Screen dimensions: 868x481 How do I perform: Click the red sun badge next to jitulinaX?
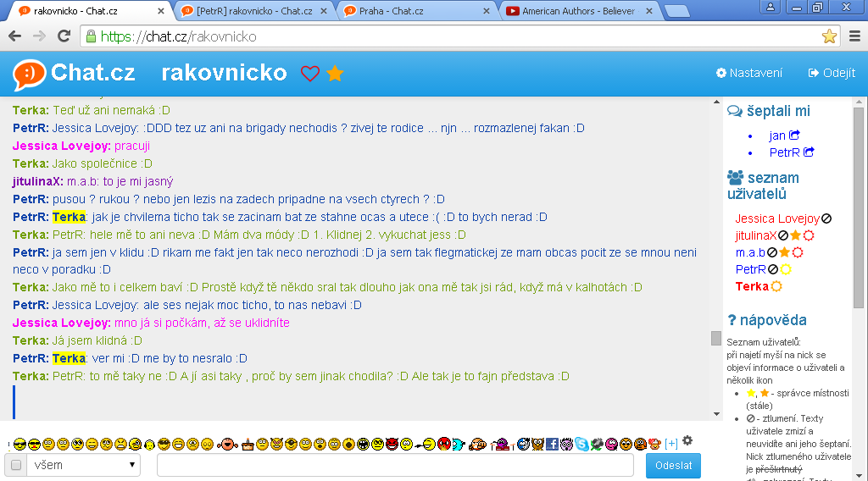809,235
